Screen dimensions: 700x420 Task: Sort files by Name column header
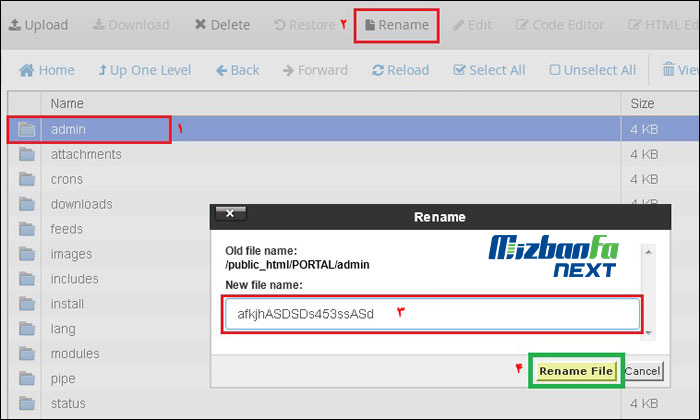(67, 103)
